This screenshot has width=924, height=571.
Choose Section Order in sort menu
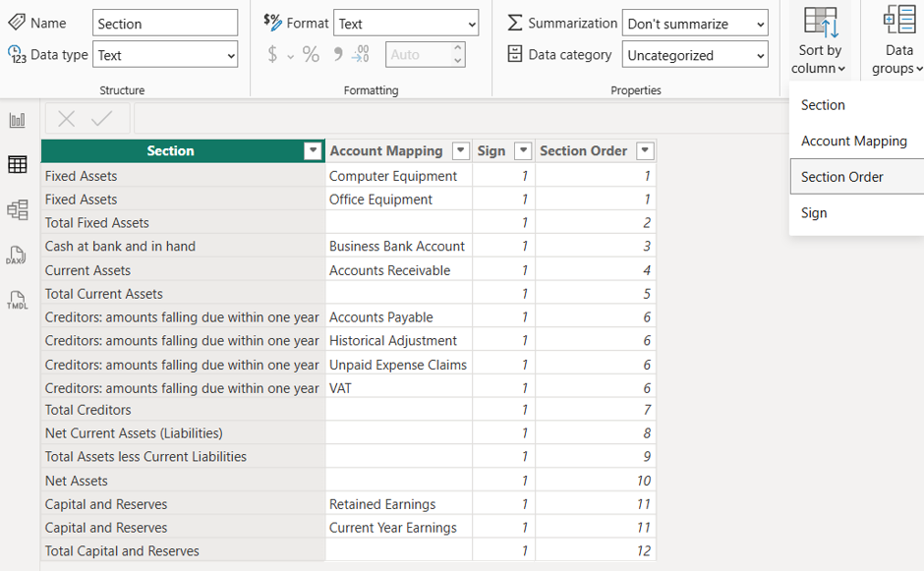pyautogui.click(x=857, y=177)
